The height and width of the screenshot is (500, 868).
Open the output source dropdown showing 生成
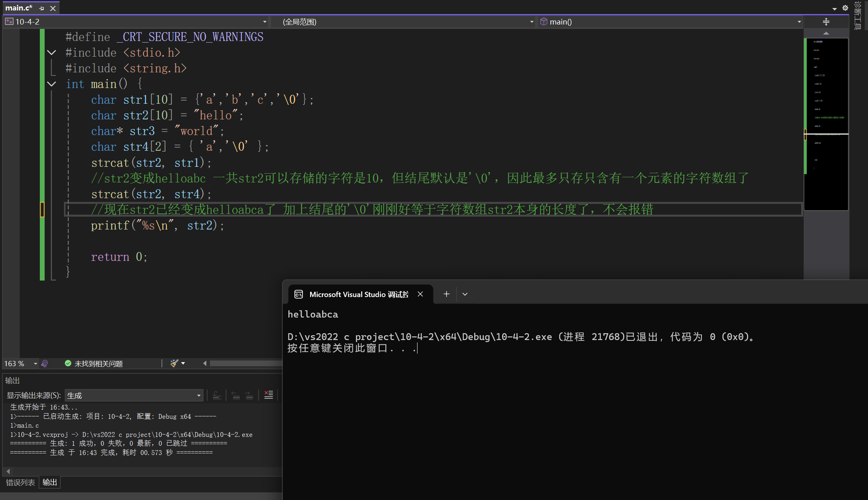pos(199,395)
